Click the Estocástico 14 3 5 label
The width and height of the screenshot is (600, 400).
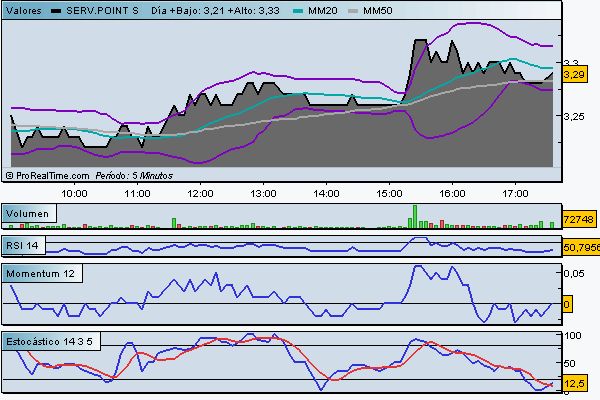(50, 341)
